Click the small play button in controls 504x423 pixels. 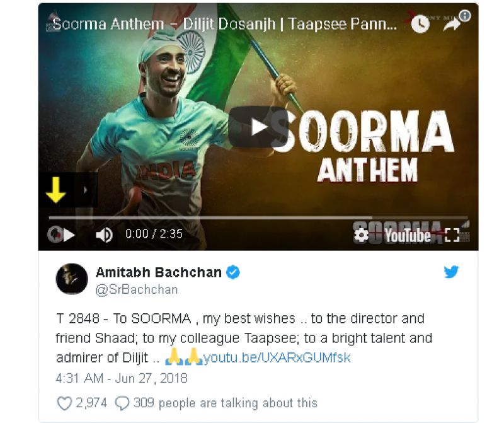pos(69,235)
